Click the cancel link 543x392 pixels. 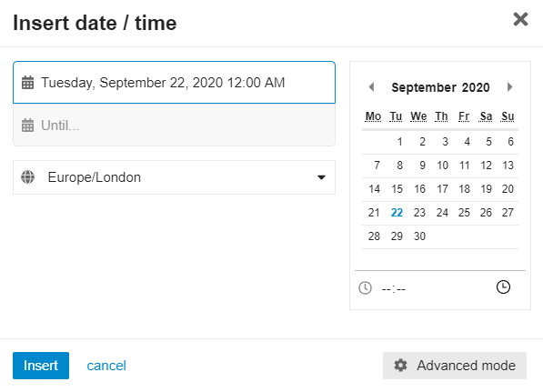tap(106, 366)
